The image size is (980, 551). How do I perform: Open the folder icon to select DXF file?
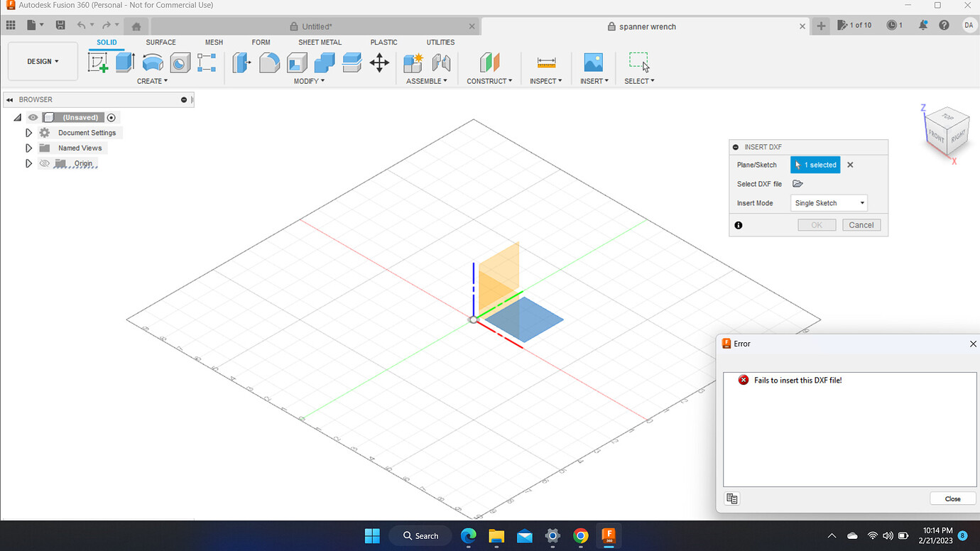click(x=797, y=183)
